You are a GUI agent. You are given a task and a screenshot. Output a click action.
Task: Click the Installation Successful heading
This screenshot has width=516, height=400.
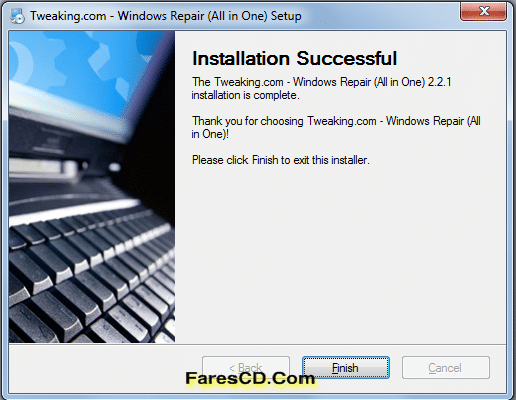pyautogui.click(x=294, y=58)
